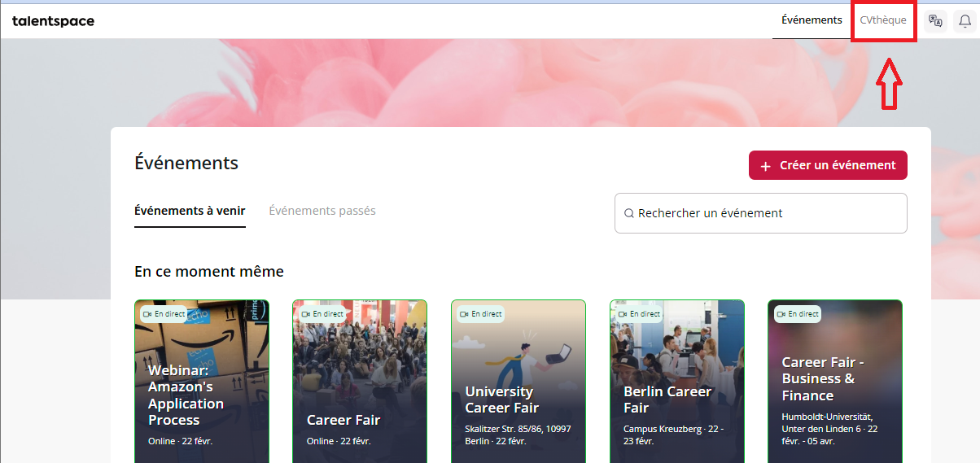Screen dimensions: 980x463
Task: Click the search magnifier icon
Action: 629,213
